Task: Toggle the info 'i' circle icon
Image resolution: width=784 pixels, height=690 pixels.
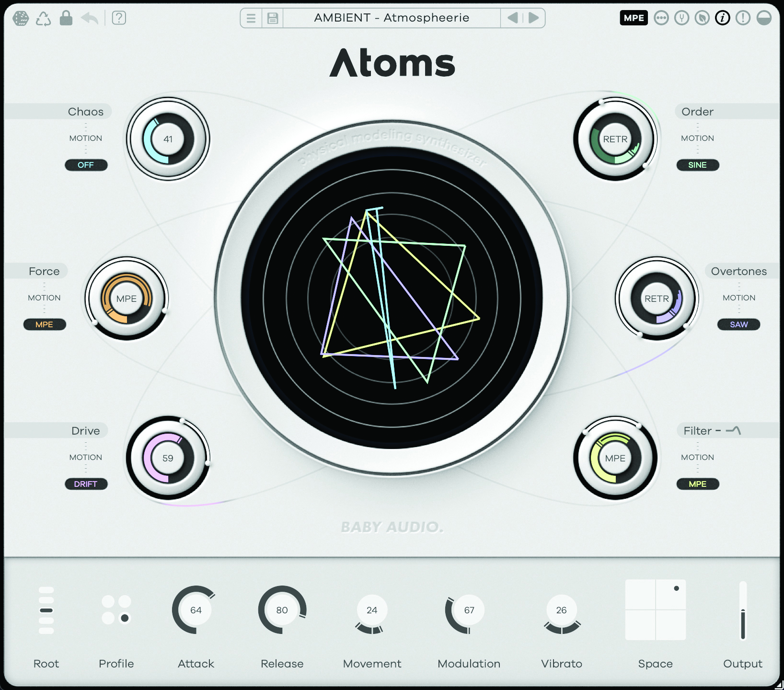Action: [x=723, y=18]
